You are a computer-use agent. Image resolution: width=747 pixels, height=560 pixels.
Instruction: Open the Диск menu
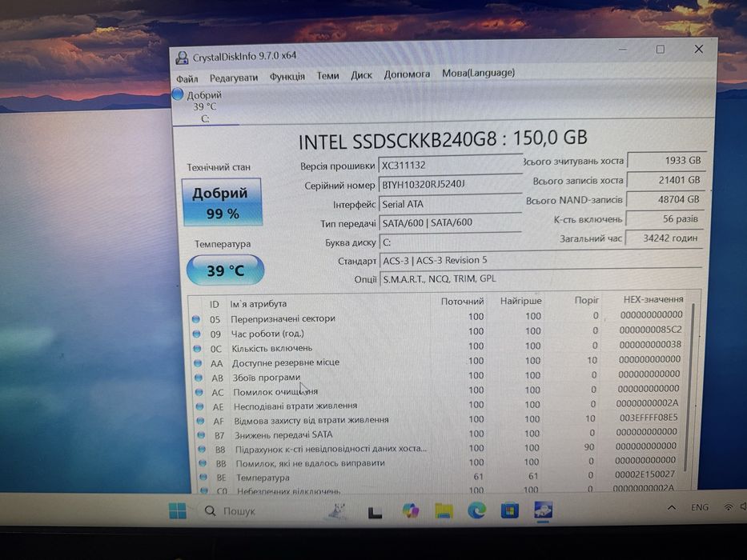tap(361, 74)
